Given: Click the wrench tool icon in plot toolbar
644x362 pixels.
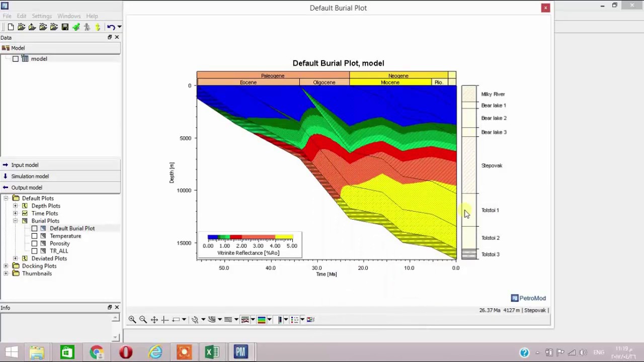Looking at the screenshot, I should 195,319.
